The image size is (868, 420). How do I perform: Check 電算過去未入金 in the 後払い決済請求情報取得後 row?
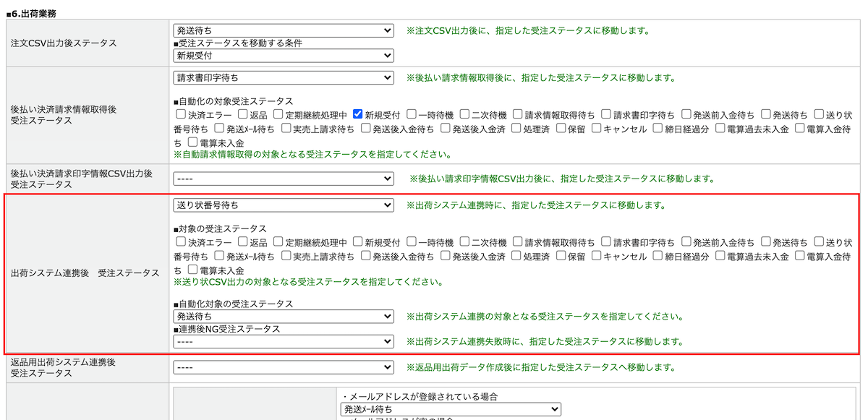click(720, 129)
